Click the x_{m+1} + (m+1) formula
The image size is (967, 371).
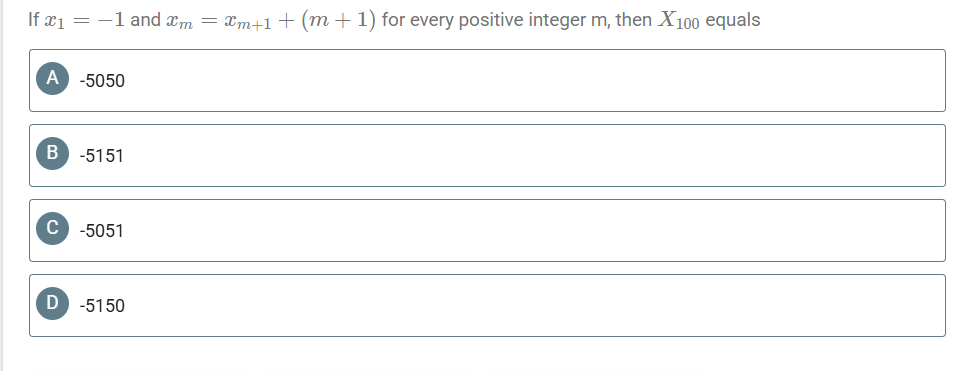(300, 21)
